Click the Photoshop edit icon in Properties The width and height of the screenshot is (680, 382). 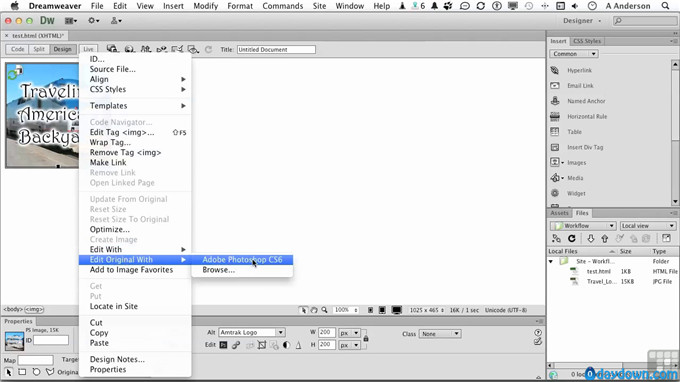click(x=223, y=345)
